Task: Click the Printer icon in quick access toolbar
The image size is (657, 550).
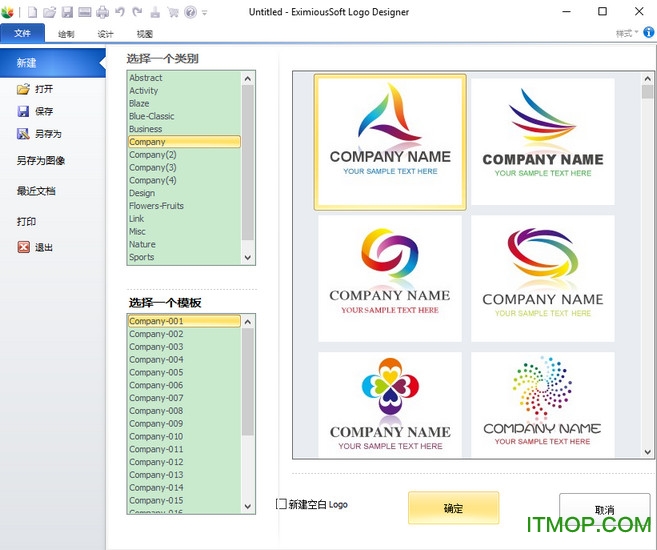Action: (102, 12)
